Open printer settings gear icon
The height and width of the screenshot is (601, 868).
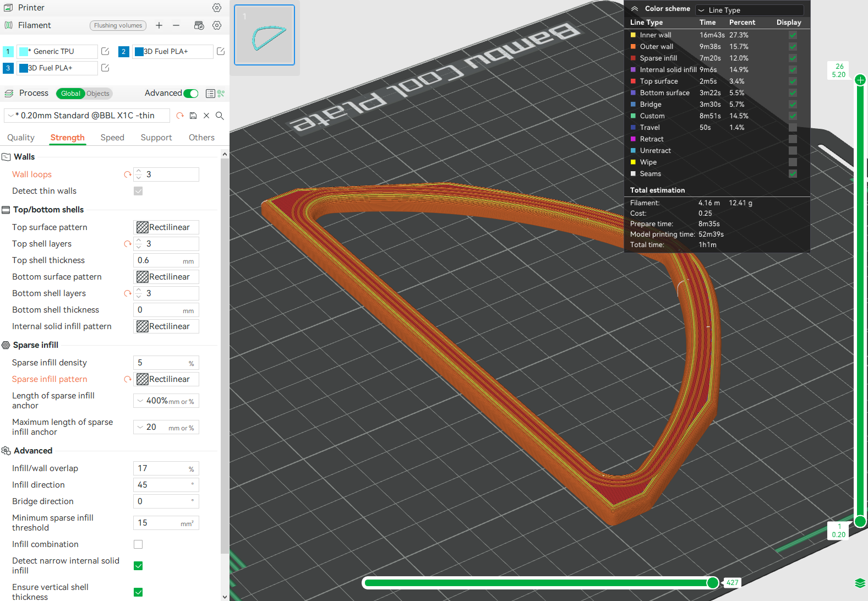pyautogui.click(x=217, y=8)
